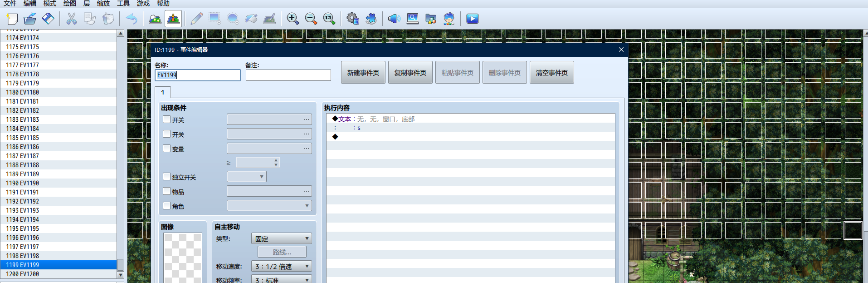Click the zoom in magnifier icon
868x283 pixels.
[x=293, y=19]
